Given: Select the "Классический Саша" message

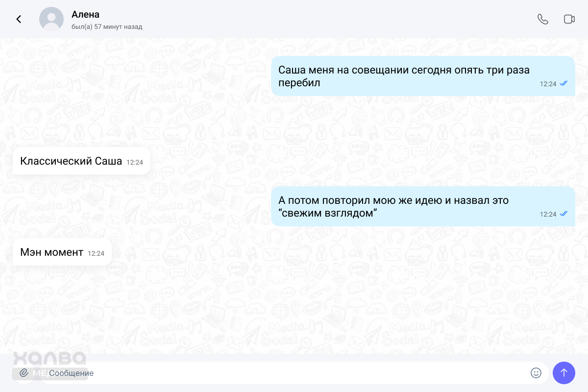Looking at the screenshot, I should pos(71,161).
